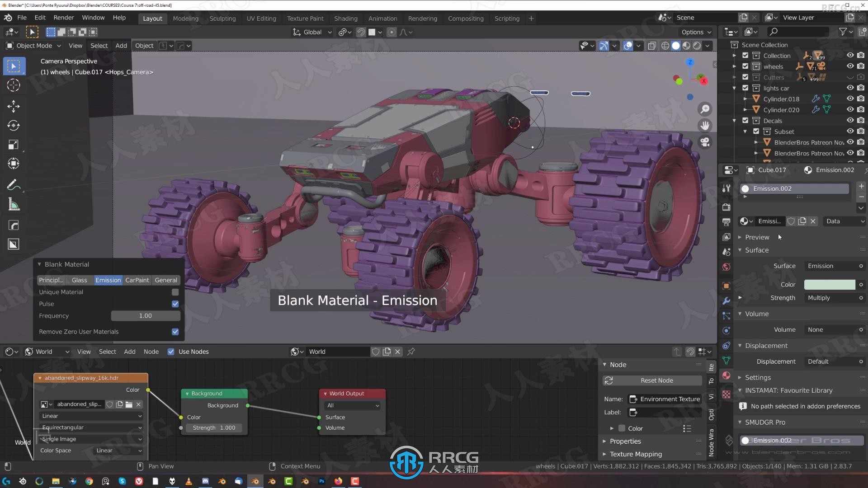The image size is (868, 488).
Task: Open the Render menu
Action: pos(63,18)
